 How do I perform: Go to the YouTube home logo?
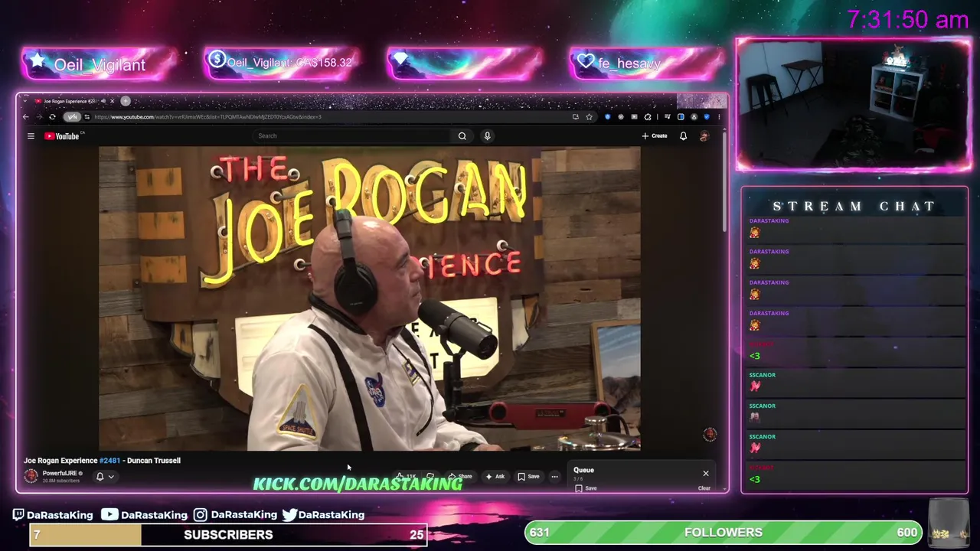coord(62,136)
